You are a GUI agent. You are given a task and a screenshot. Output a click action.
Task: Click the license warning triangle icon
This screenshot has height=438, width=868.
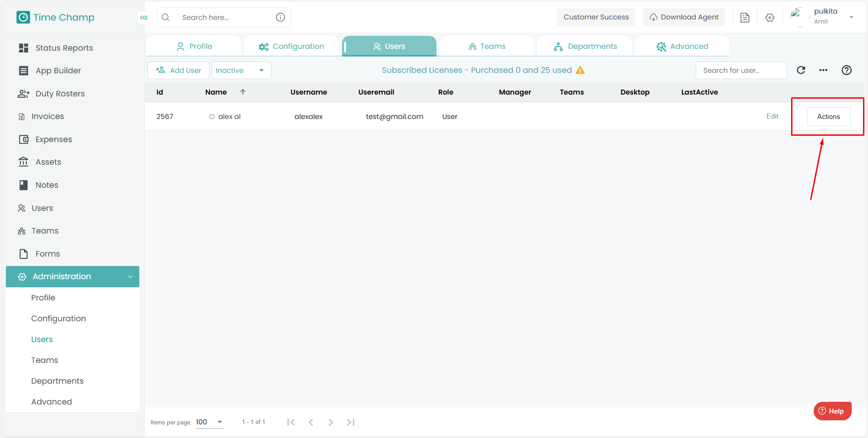(x=580, y=70)
